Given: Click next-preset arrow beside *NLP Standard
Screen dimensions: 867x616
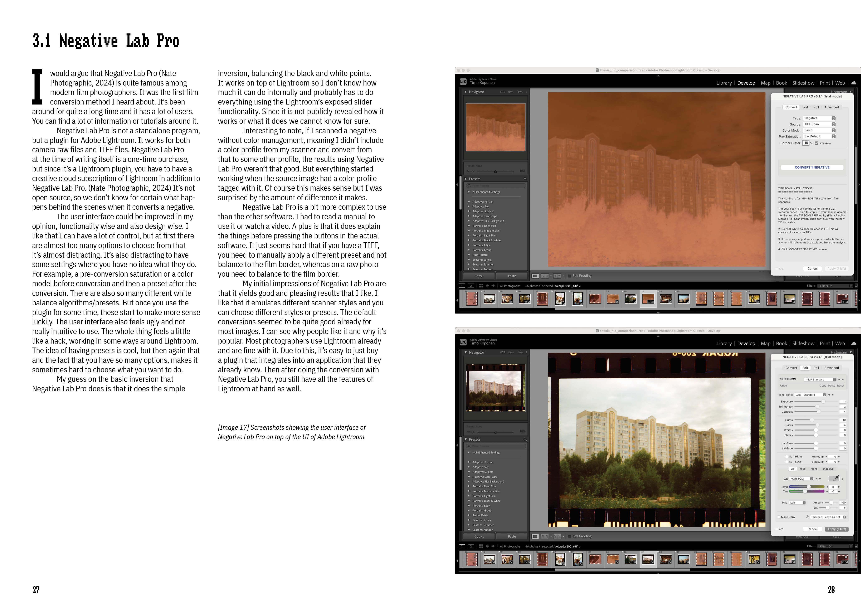Looking at the screenshot, I should 842,379.
